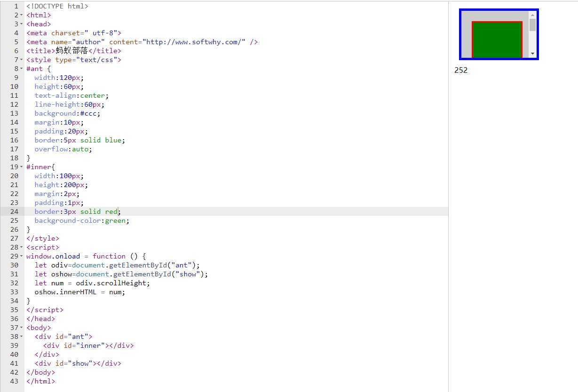Place cursor on the <!DOCTYPE html> line
The image size is (578, 392).
tap(57, 6)
